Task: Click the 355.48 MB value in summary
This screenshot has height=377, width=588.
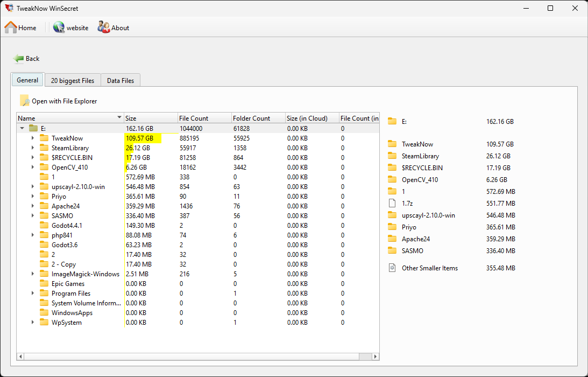Action: point(501,268)
